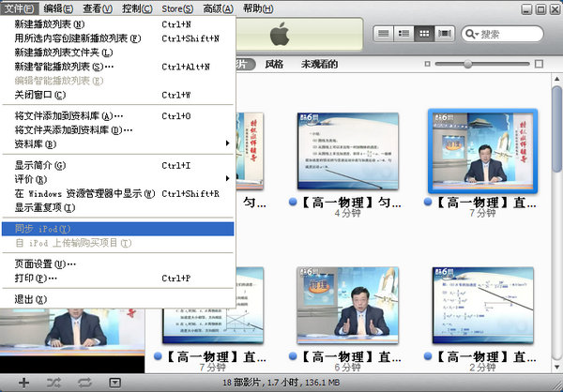Choose 关闭窗口 (Close Window)
The image size is (563, 392).
[118, 95]
